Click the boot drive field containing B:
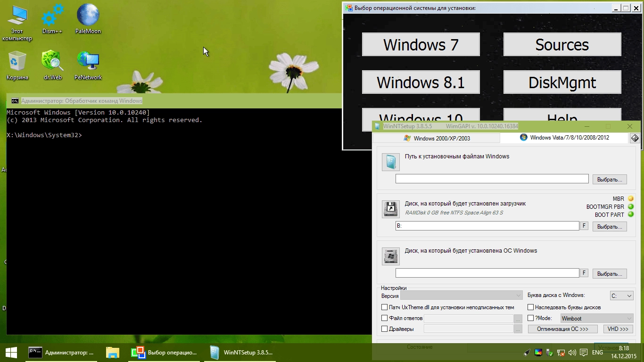Image resolution: width=644 pixels, height=362 pixels. (487, 226)
